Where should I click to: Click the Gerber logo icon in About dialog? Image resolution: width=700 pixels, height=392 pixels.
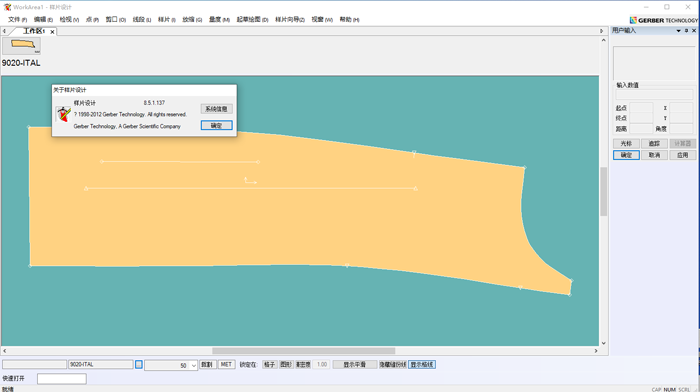63,114
